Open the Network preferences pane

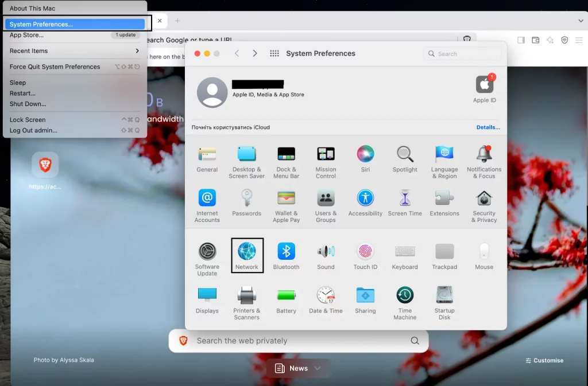coord(247,255)
